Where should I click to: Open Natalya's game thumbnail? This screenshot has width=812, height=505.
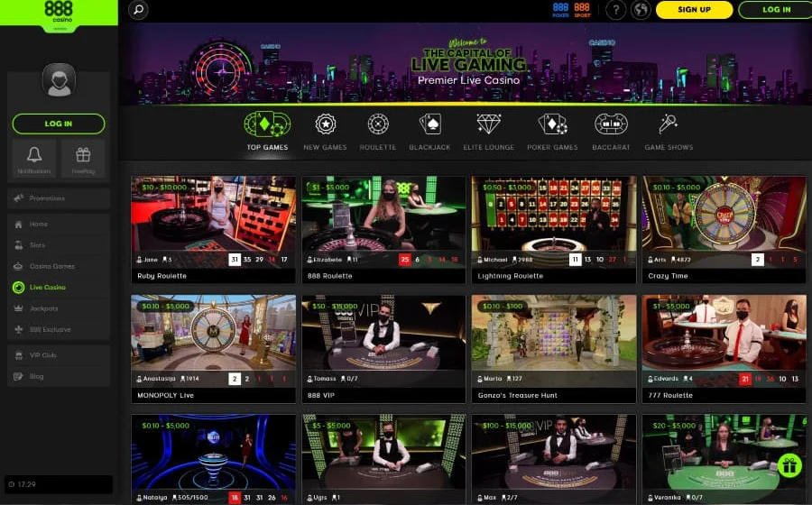(x=213, y=459)
